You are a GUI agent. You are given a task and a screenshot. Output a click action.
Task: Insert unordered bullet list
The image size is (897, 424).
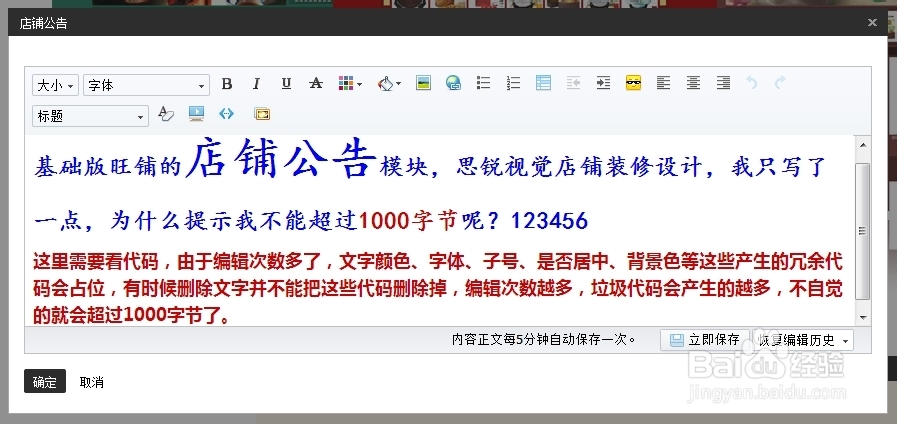(x=483, y=84)
